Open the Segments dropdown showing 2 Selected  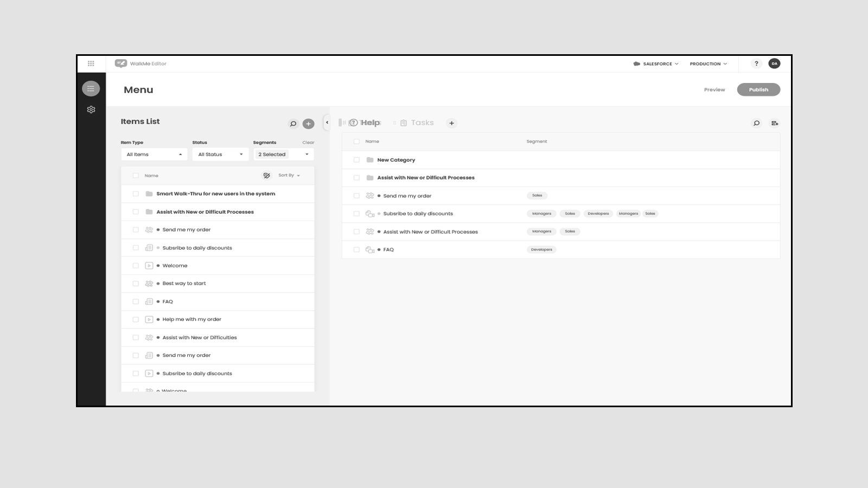[x=283, y=155]
